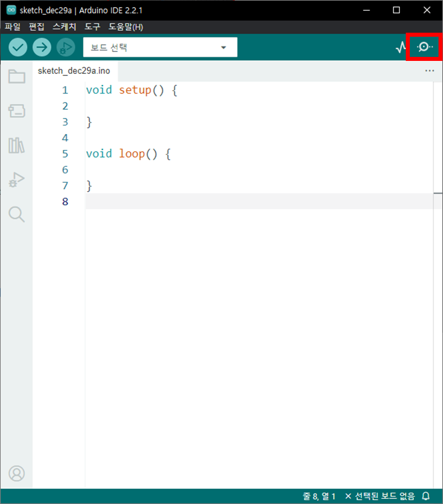Click the Verify checkmark button
443x504 pixels.
[x=18, y=47]
